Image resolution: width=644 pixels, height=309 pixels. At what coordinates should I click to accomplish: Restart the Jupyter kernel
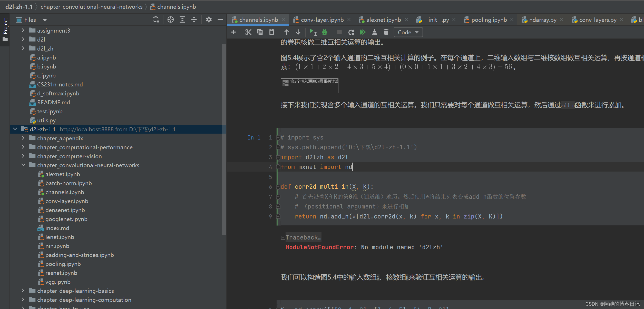[351, 32]
